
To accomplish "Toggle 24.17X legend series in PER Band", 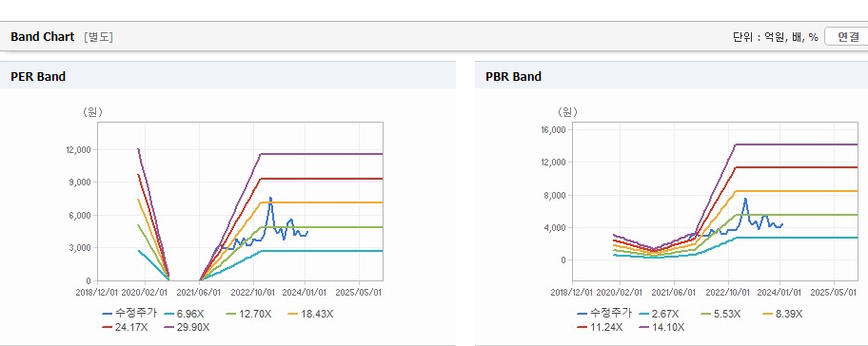I will coord(125,327).
